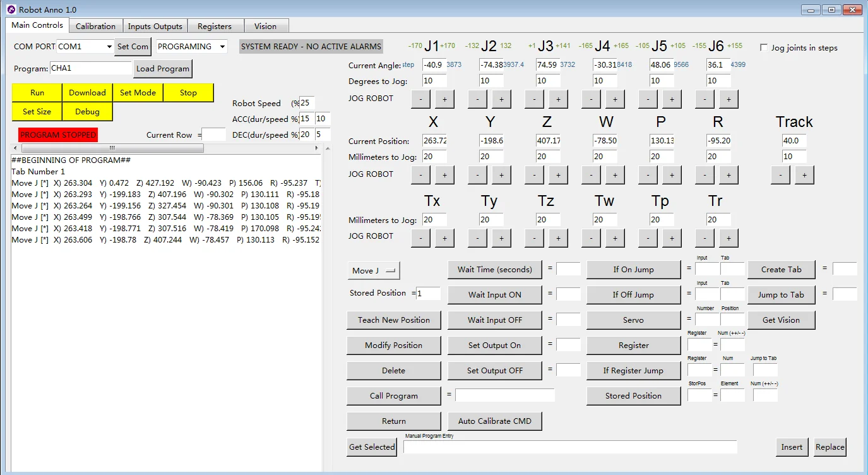Click the Tr jog minus button
The image size is (868, 475).
tap(705, 238)
